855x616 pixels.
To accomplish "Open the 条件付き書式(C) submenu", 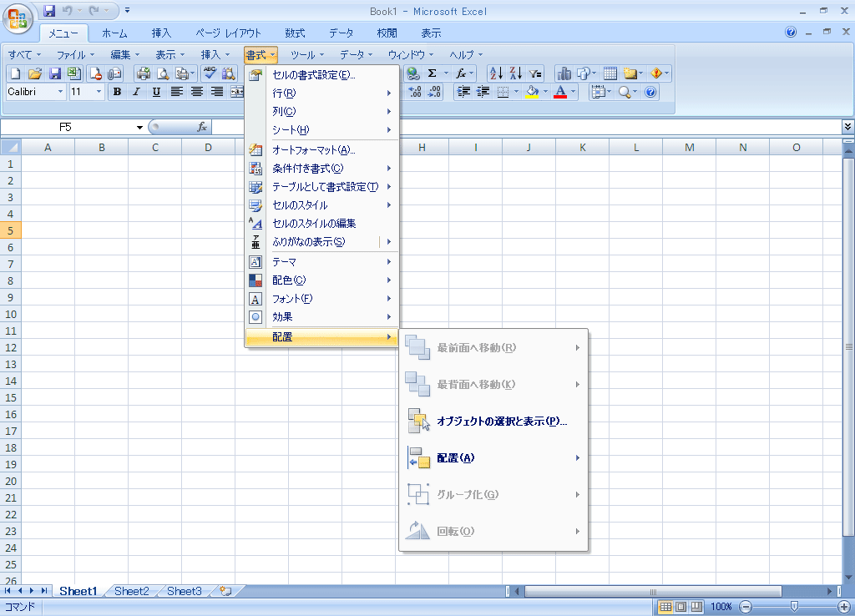I will [x=321, y=169].
